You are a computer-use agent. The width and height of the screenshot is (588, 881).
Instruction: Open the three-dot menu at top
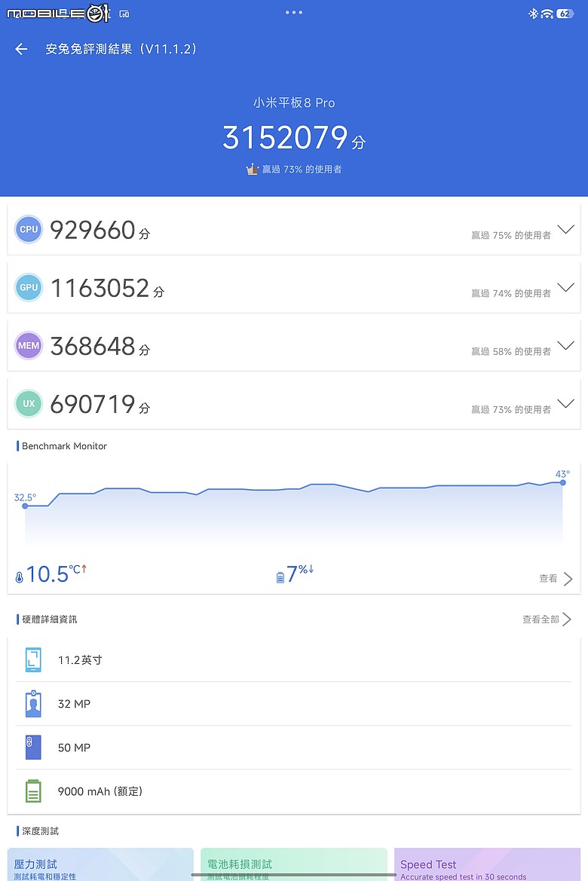293,12
